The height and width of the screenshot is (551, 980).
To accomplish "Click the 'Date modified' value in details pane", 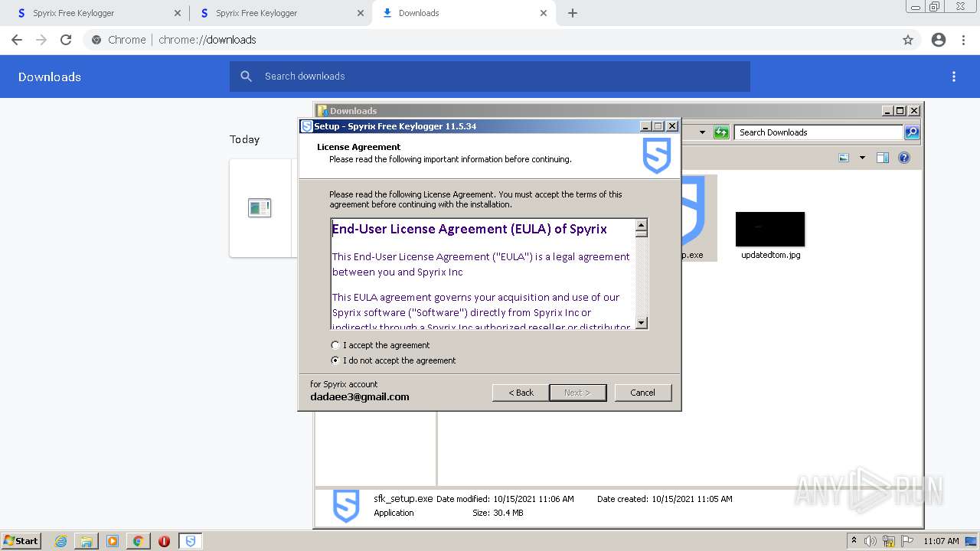I will (x=533, y=499).
